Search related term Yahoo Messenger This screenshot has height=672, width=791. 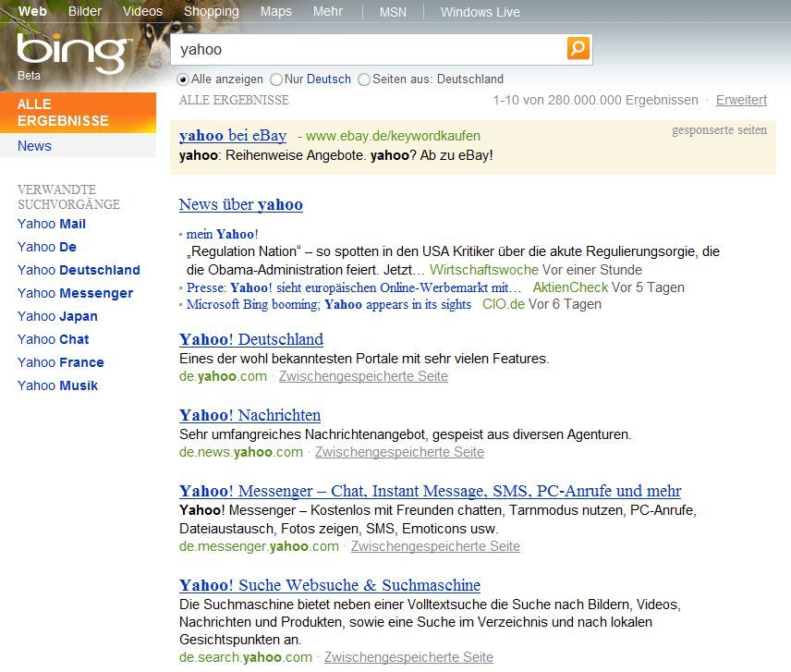pos(75,294)
